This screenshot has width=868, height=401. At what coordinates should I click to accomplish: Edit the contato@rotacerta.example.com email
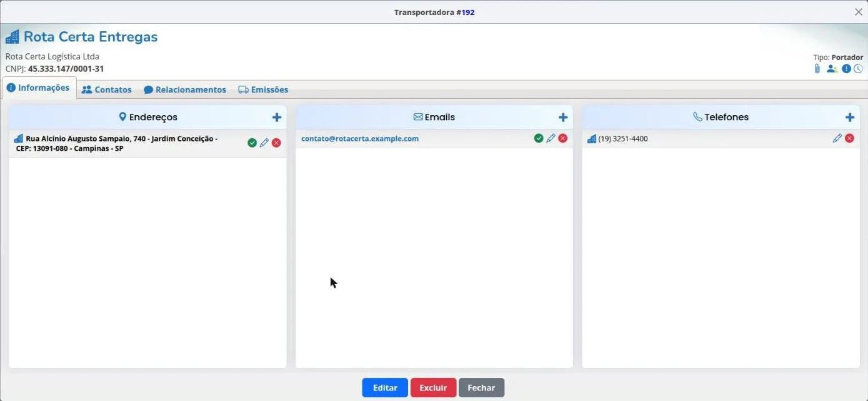pyautogui.click(x=551, y=138)
